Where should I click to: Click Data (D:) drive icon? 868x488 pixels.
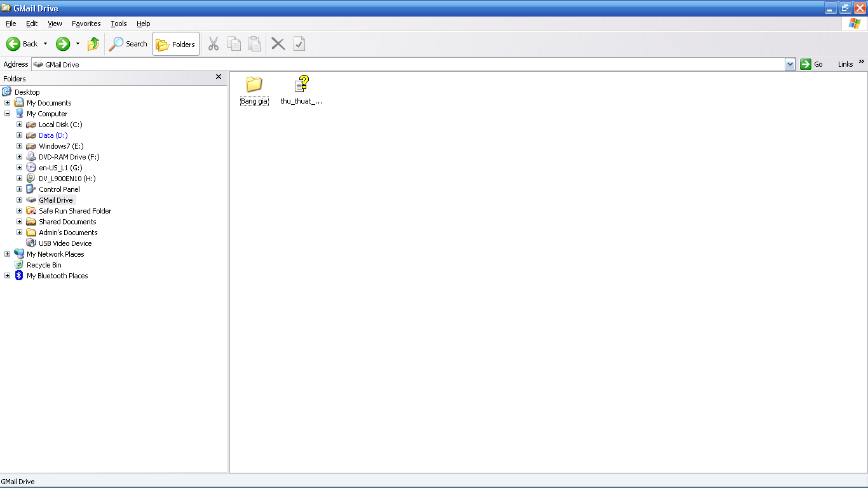[31, 135]
